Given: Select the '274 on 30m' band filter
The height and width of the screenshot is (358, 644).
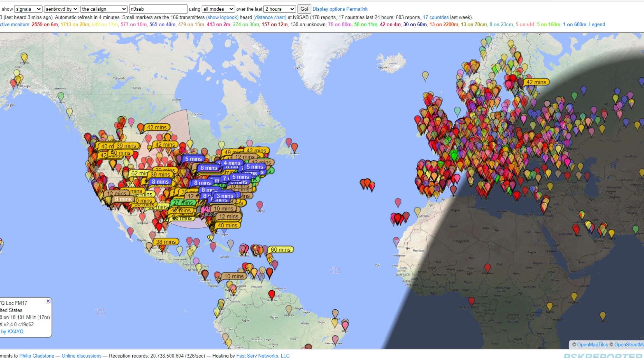Looking at the screenshot, I should tap(246, 24).
